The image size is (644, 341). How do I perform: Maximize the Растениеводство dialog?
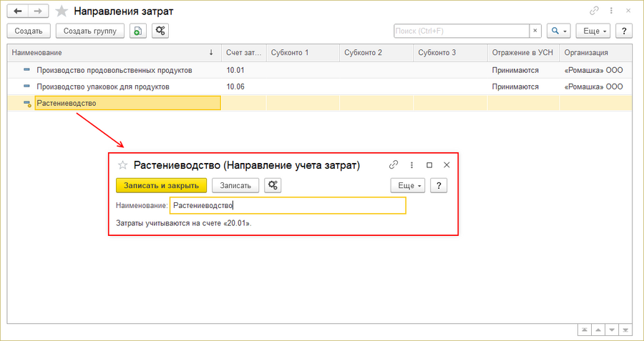coord(429,165)
